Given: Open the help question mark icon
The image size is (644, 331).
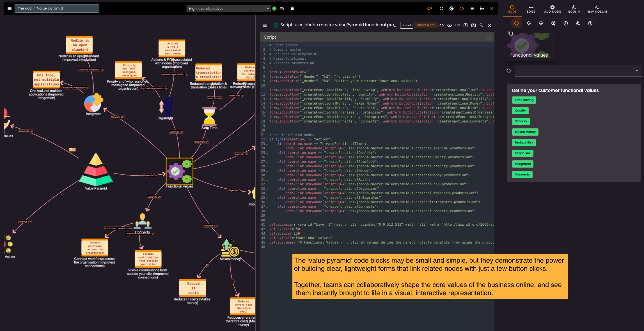Looking at the screenshot, I should coord(590,24).
